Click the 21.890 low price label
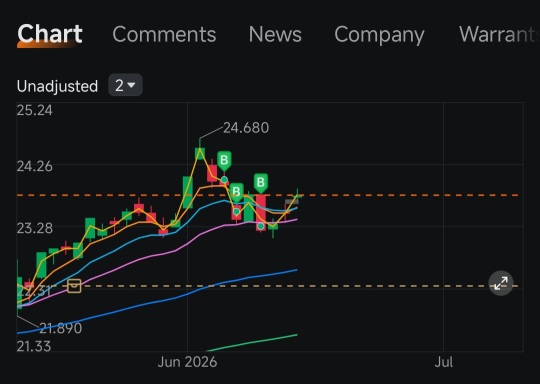Screen dimensions: 540x384 61,328
